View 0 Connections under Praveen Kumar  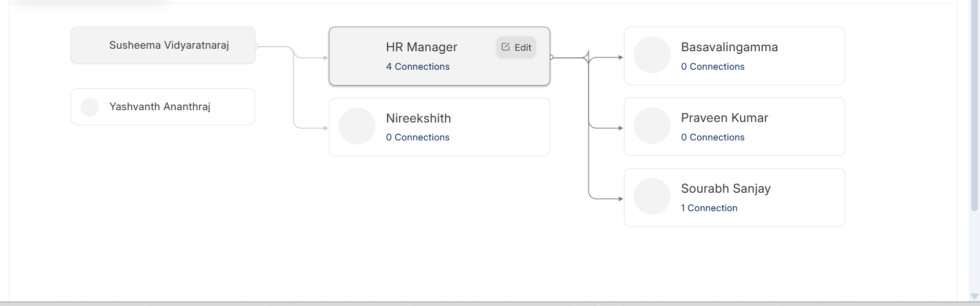[713, 137]
